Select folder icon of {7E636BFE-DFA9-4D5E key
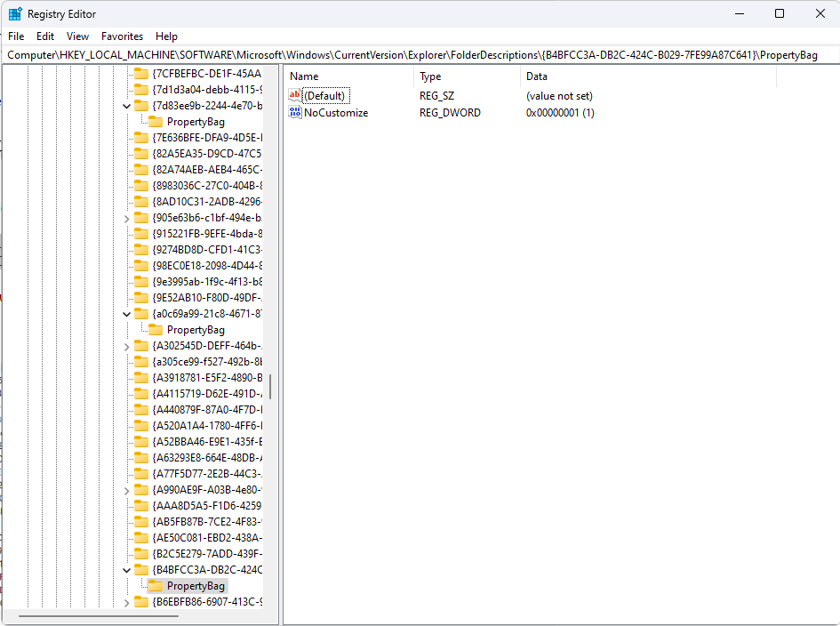Image resolution: width=840 pixels, height=626 pixels. click(141, 138)
